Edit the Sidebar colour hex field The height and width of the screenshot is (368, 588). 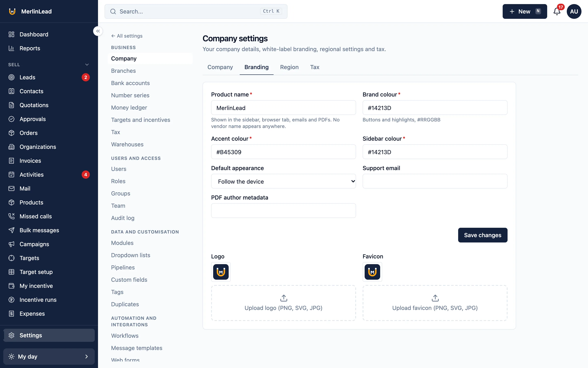435,152
